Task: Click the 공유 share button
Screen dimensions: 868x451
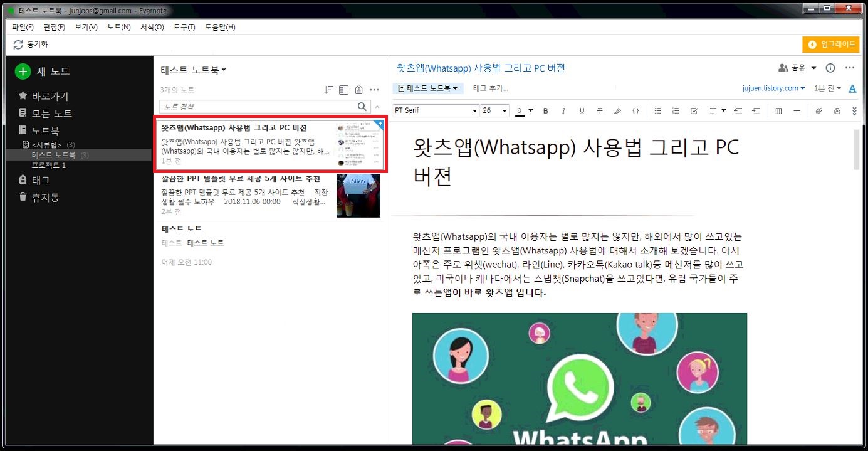Action: [x=792, y=68]
